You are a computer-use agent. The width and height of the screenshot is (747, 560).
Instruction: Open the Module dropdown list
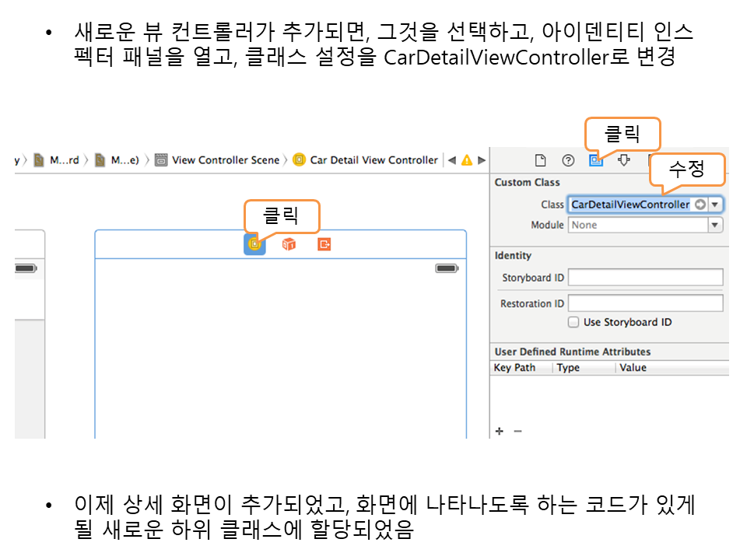coord(715,225)
